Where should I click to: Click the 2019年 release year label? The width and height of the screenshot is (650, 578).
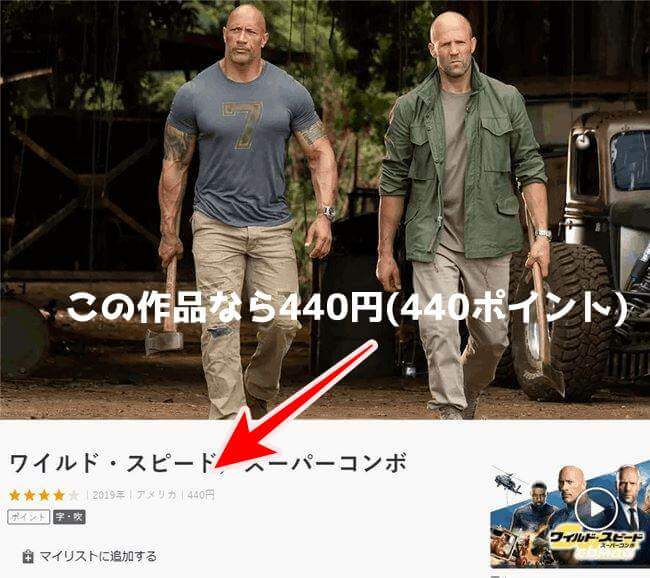pos(109,495)
